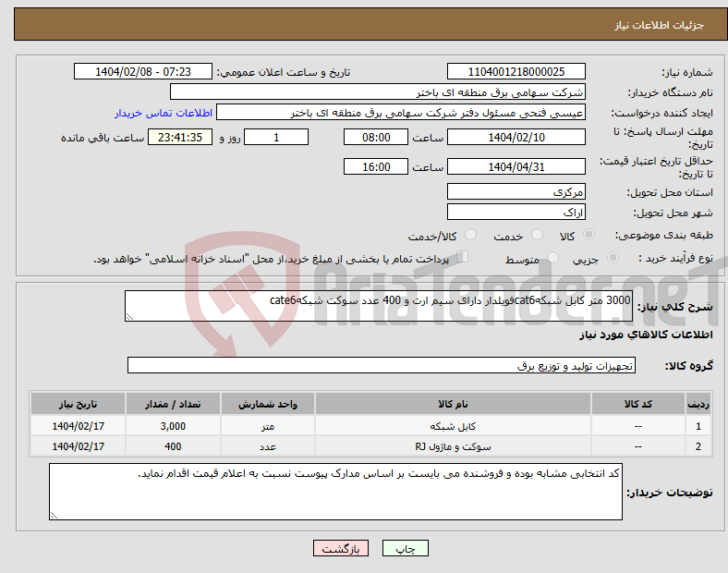Click the جزئیات اطلاعات نیاز header title

click(x=660, y=25)
